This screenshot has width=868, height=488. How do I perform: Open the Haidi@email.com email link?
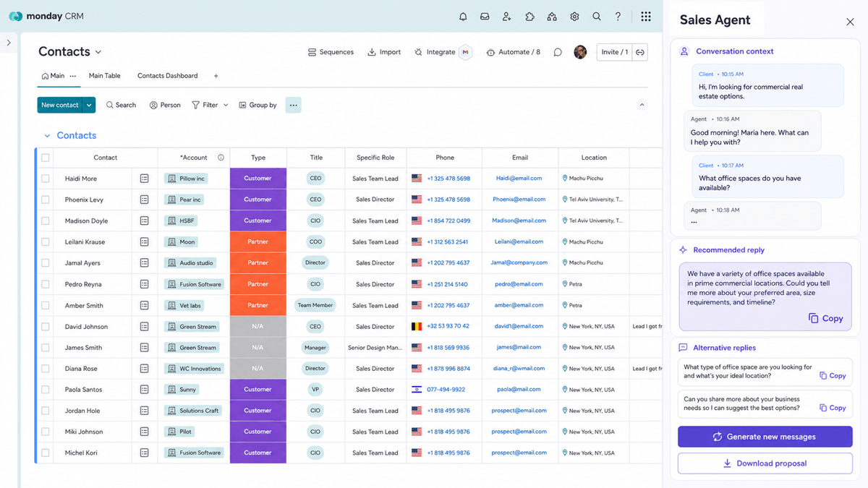(x=519, y=178)
